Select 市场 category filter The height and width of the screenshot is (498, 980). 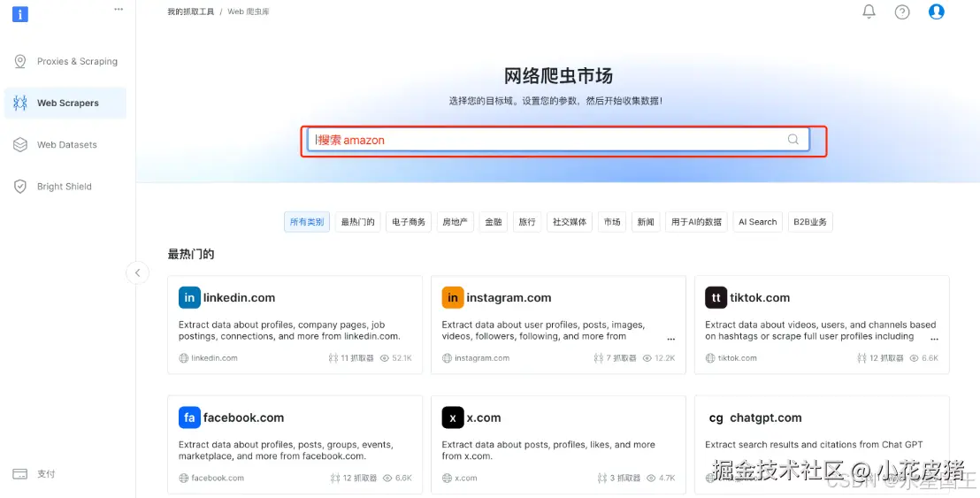pos(612,222)
